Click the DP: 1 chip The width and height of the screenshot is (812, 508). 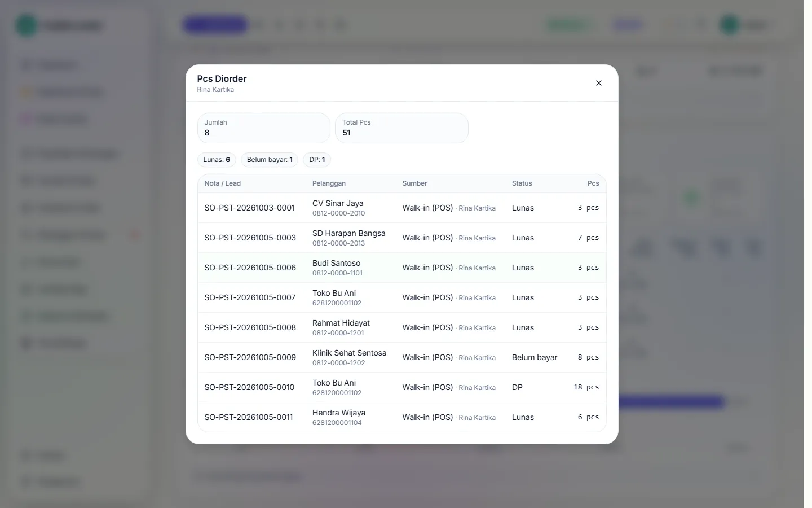(x=317, y=160)
